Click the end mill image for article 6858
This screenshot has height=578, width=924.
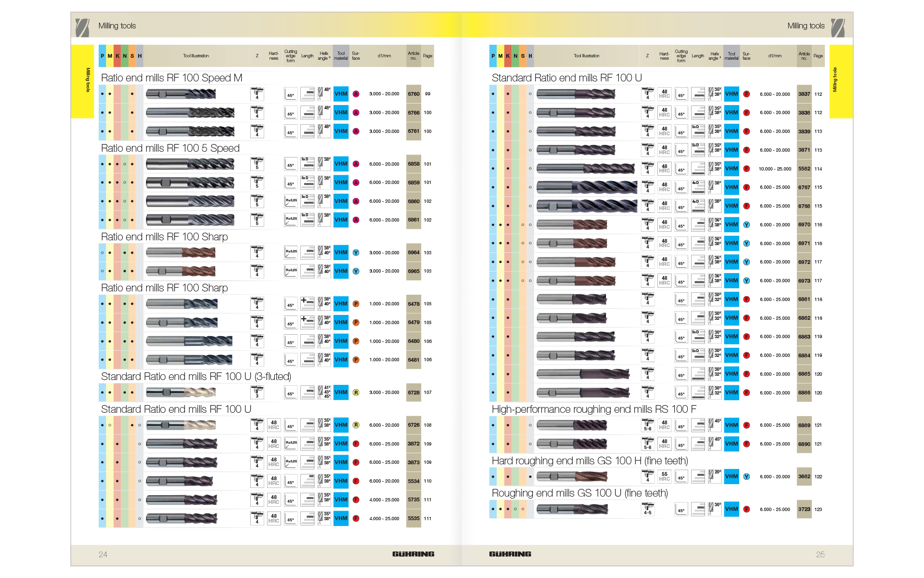[190, 164]
